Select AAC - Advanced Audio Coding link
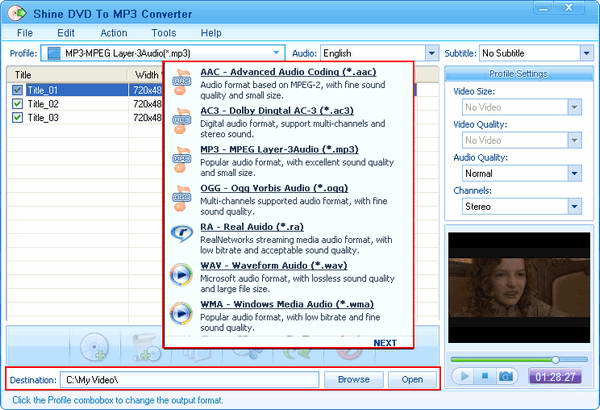Image resolution: width=600 pixels, height=410 pixels. pos(288,72)
